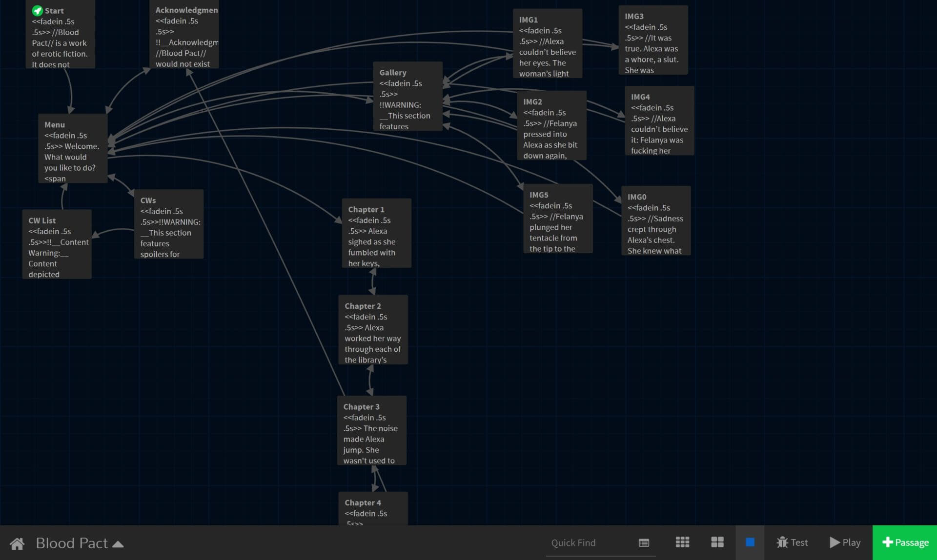
Task: Select the IMG3 passage
Action: 653,40
